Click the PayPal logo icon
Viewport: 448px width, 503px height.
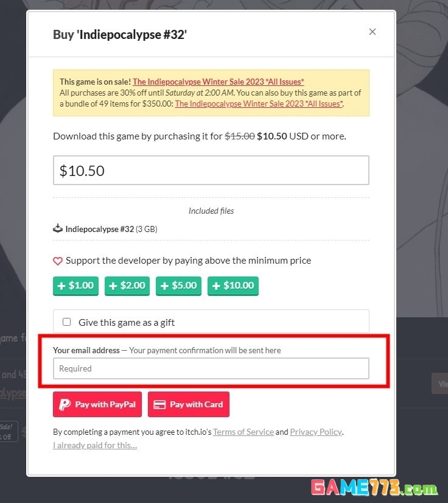click(65, 404)
